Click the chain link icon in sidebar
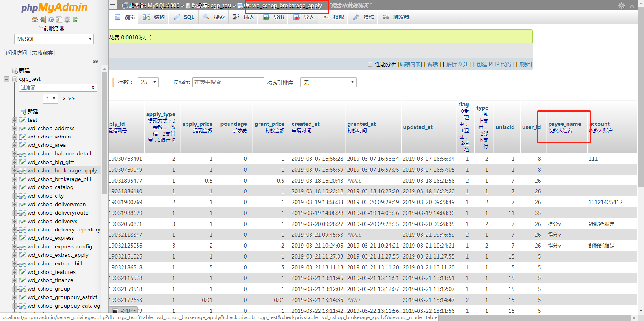Image resolution: width=644 pixels, height=321 pixels. tap(95, 62)
